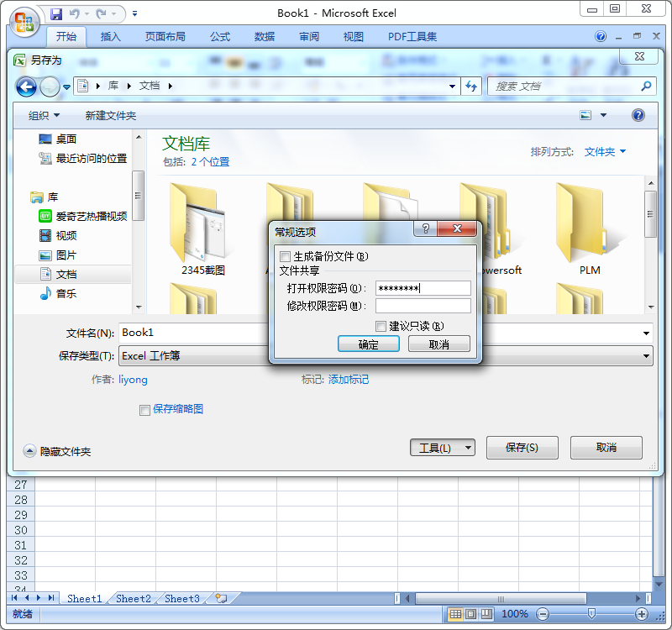
Task: Switch to the 插入 ribbon tab
Action: tap(111, 37)
